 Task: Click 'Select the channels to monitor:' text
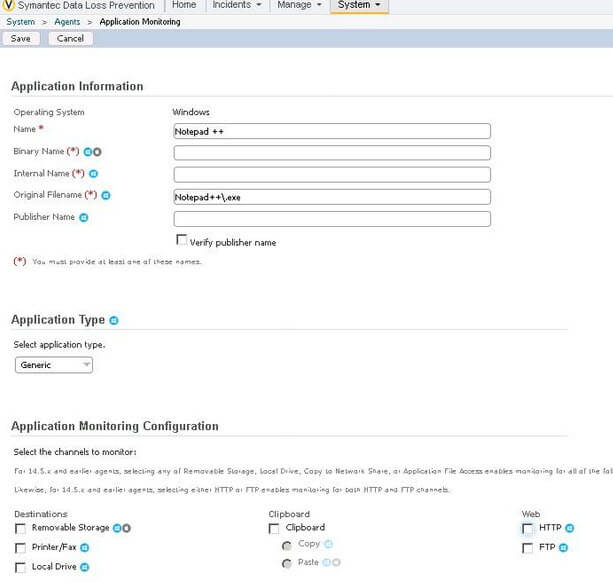(75, 452)
